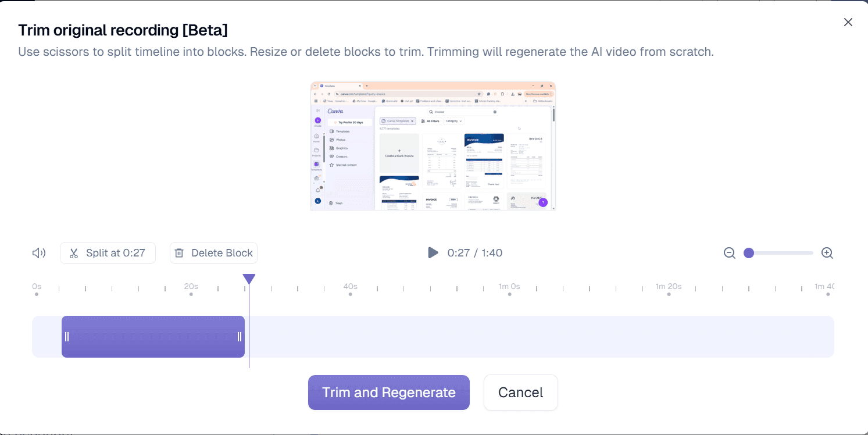The width and height of the screenshot is (868, 435).
Task: Click the right resize handle of the block
Action: (x=239, y=336)
